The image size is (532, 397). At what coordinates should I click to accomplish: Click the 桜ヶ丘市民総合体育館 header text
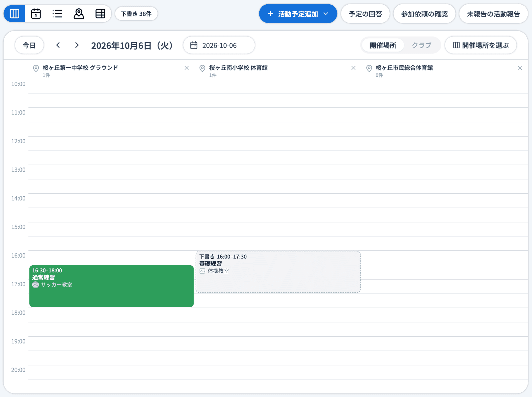[404, 67]
